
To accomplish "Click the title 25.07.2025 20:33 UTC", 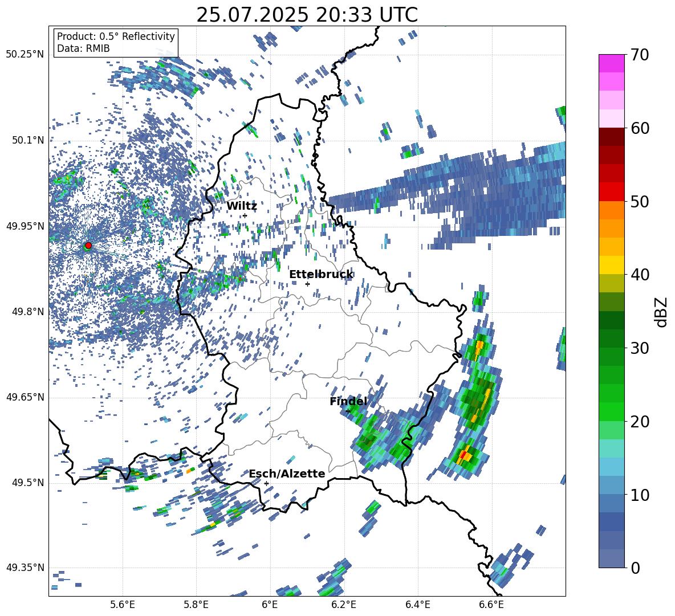I will (x=307, y=15).
